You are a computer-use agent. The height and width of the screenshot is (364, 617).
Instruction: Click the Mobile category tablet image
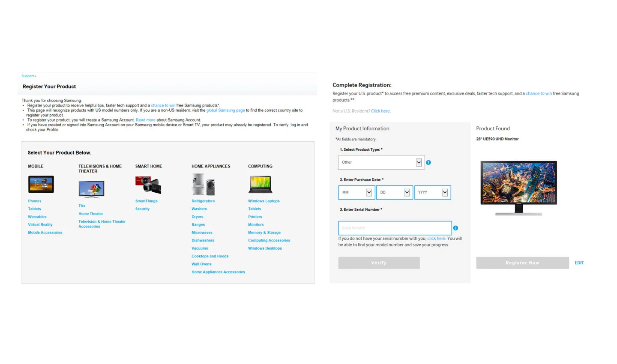[x=41, y=185]
